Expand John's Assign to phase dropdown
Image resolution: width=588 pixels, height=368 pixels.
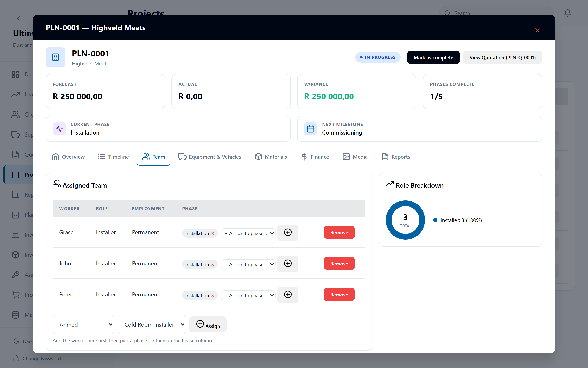[248, 264]
